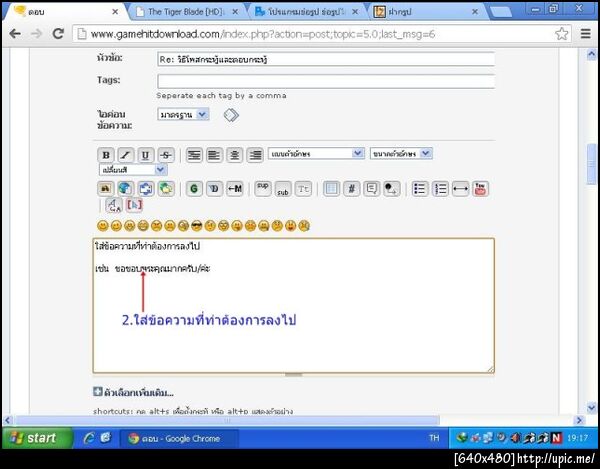Click the forward navigation arrow
Screen dimensions: 600x469
(x=36, y=34)
